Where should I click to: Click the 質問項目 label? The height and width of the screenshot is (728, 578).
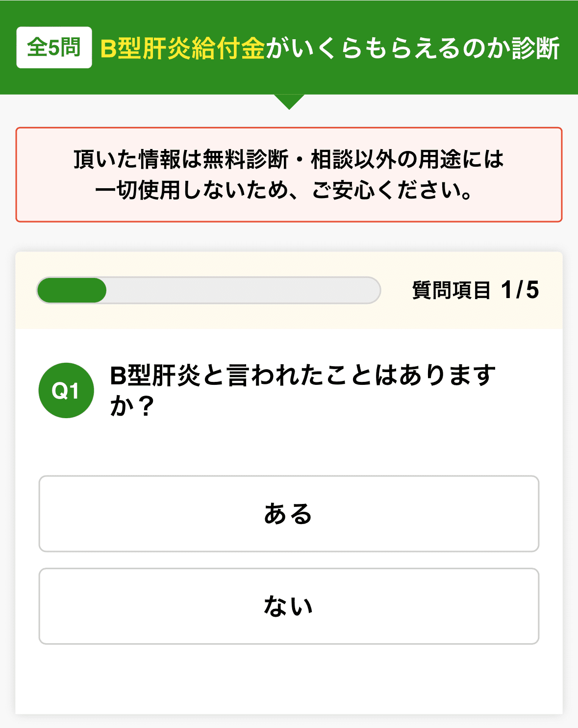(452, 290)
